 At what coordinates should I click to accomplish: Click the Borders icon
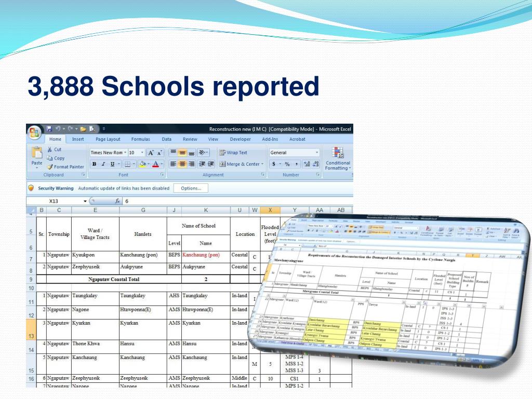[128, 164]
